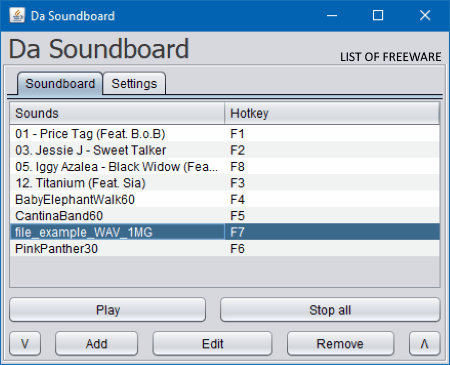Edit the selected sound entry
450x365 pixels.
click(212, 343)
